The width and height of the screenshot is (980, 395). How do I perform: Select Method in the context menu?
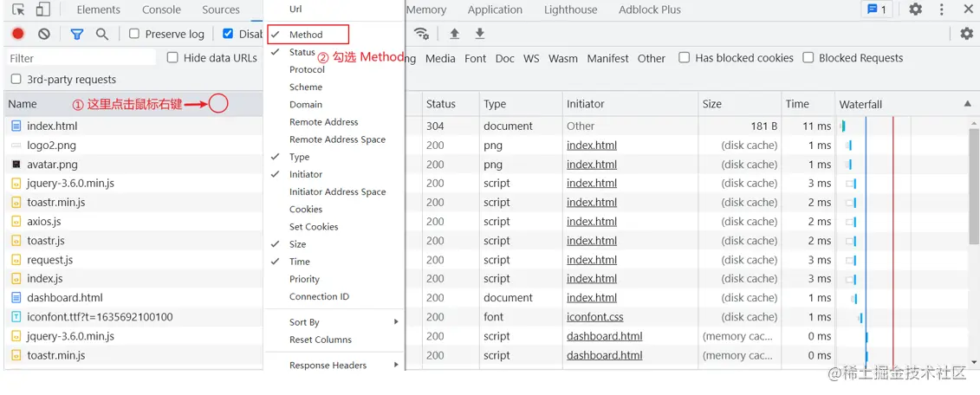click(306, 35)
